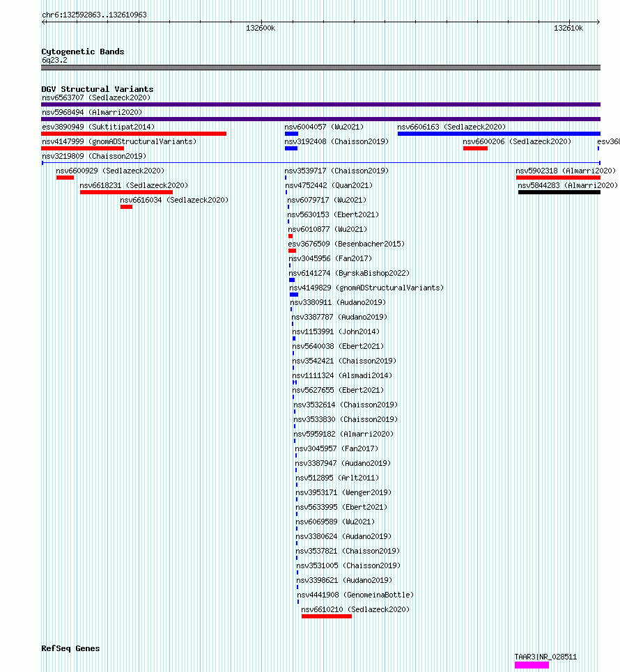Open nsv3533830 (Chaisson2019) variant
The height and width of the screenshot is (672, 620).
346,419
